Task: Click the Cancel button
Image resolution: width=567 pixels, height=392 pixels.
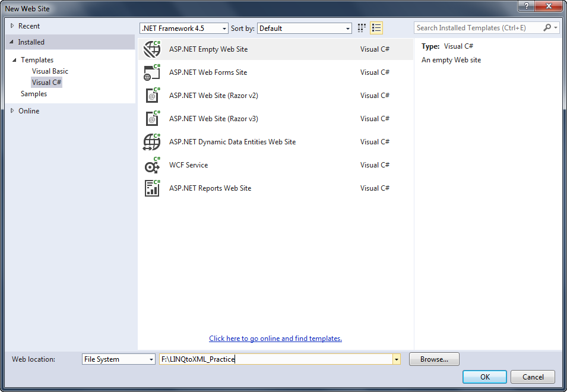Action: coord(533,377)
